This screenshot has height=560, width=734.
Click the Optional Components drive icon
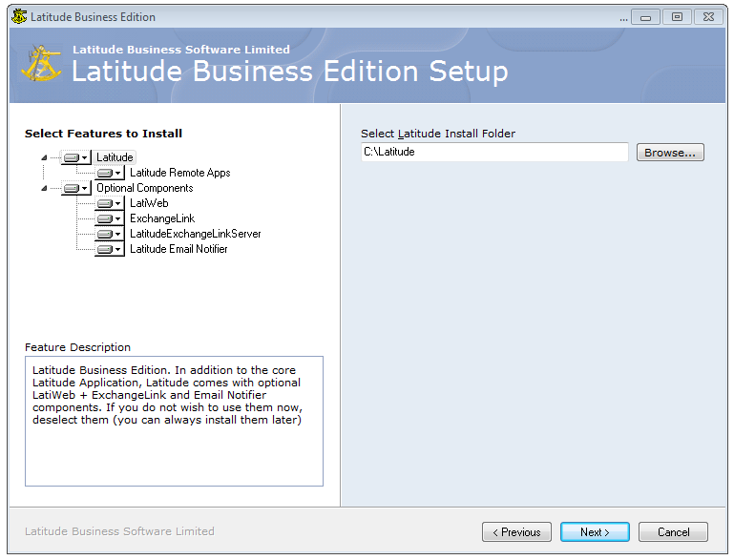pos(75,188)
